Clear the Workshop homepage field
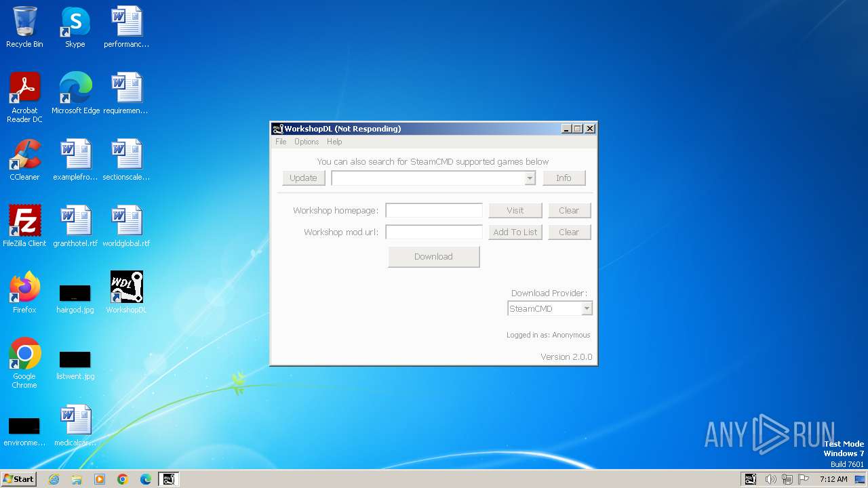868x488 pixels. click(569, 210)
